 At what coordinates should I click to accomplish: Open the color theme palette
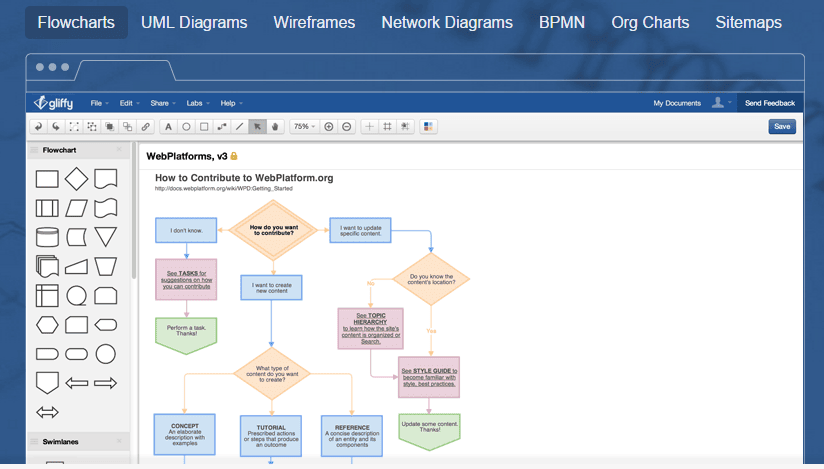(x=428, y=127)
